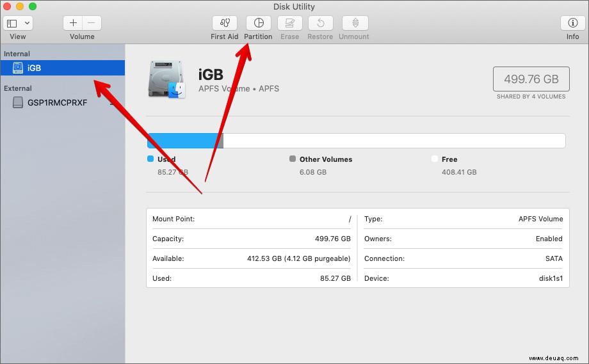Open the Partition pie icon

coord(259,23)
